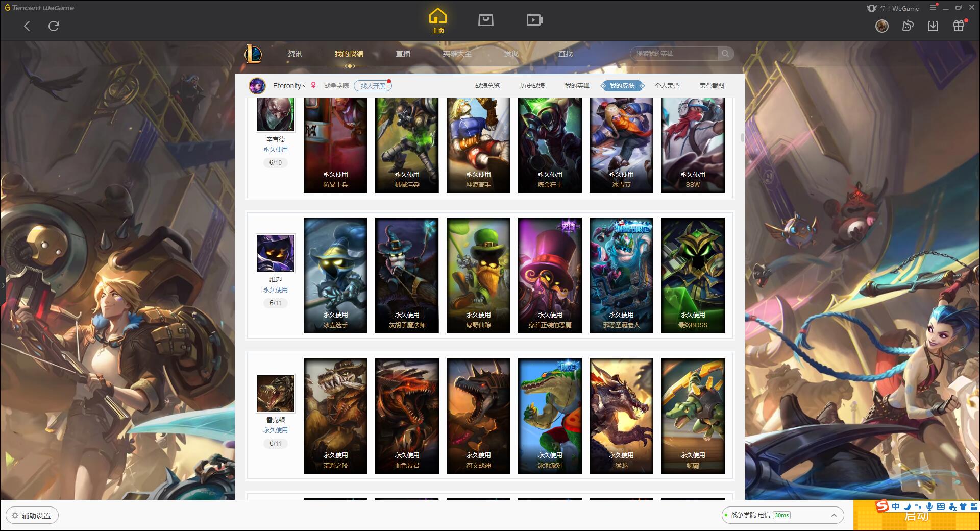Image resolution: width=980 pixels, height=531 pixels.
Task: Refresh the page with the reload icon
Action: pos(54,26)
